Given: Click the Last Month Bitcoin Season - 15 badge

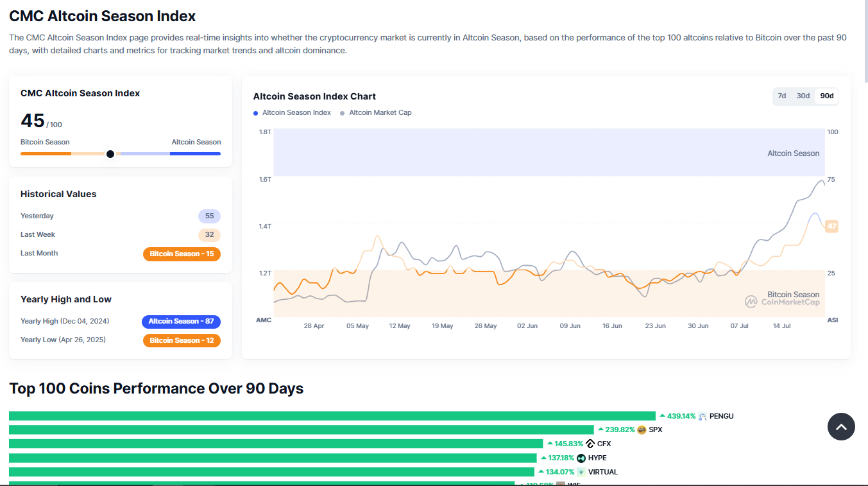Looking at the screenshot, I should (182, 254).
